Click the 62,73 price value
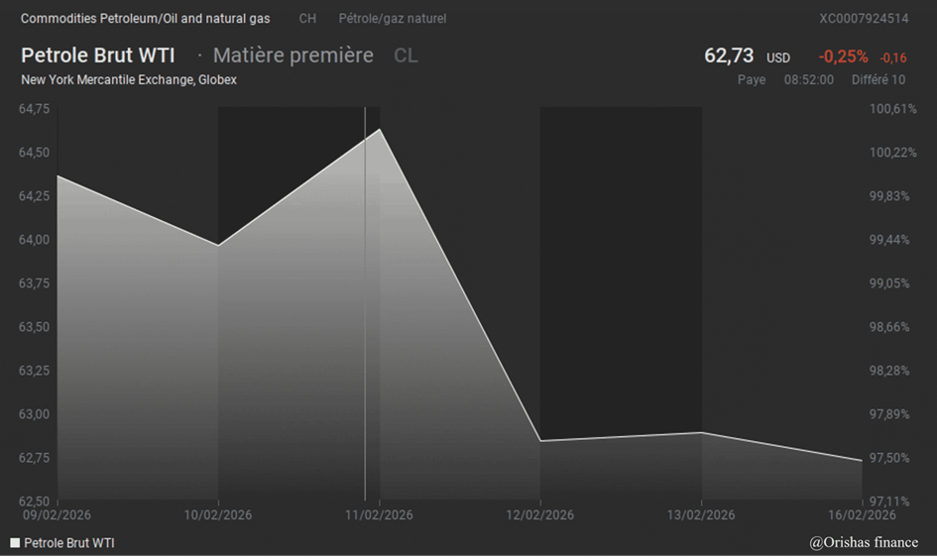Viewport: 937px width, 560px height. (729, 56)
